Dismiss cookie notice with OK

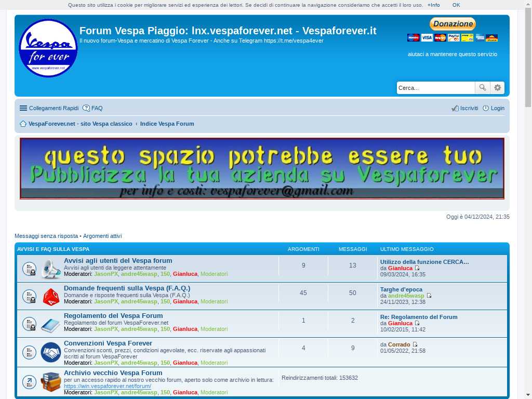456,5
